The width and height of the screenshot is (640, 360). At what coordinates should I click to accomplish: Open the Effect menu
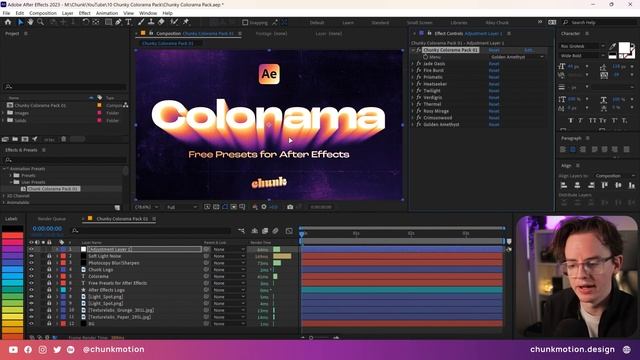pos(84,13)
